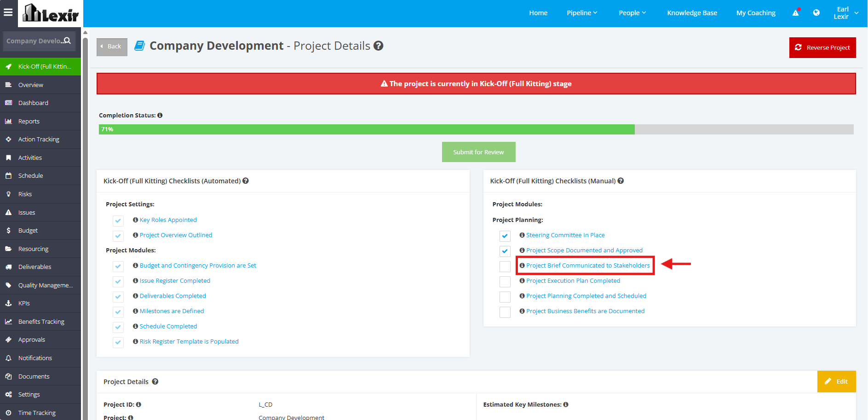Open the alert bell notification icon
868x420 pixels.
tap(796, 12)
